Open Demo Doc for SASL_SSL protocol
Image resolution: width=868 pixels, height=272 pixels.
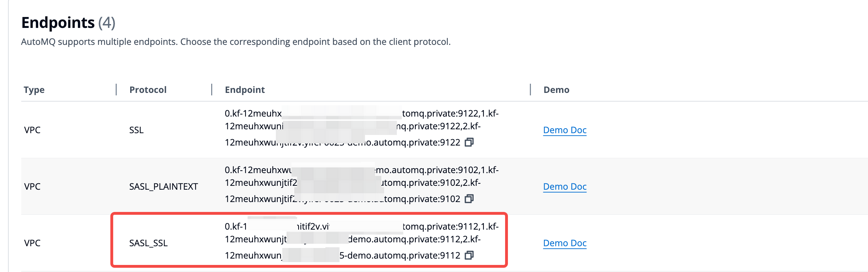coord(565,243)
